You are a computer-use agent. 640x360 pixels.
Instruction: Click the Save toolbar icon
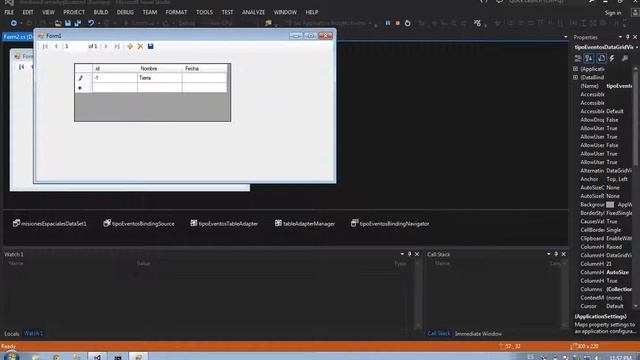click(68, 23)
